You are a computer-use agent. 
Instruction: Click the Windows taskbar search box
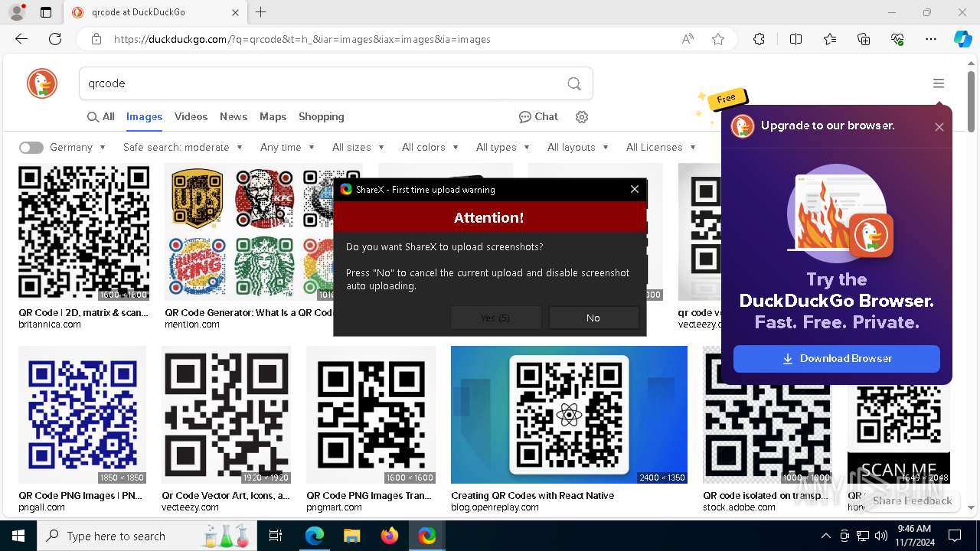(147, 536)
